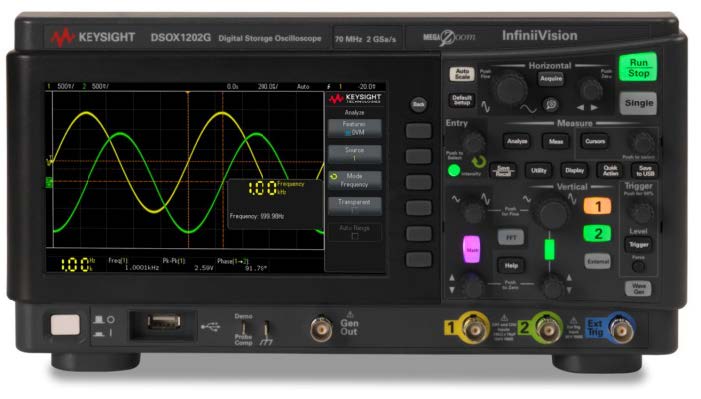Screen dimensions: 701x399
Task: Tap the Save to USB key
Action: coord(645,170)
